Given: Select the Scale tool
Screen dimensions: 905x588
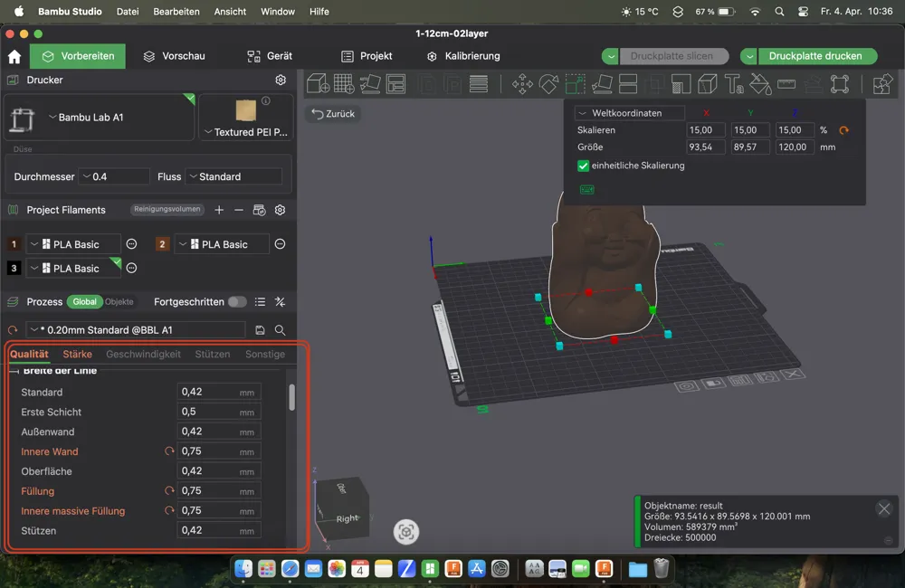Looking at the screenshot, I should tap(575, 83).
